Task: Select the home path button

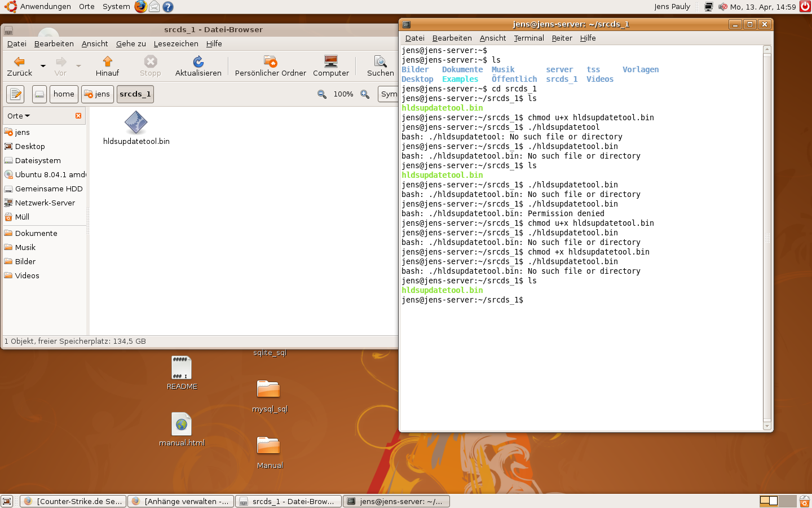Action: (x=64, y=94)
